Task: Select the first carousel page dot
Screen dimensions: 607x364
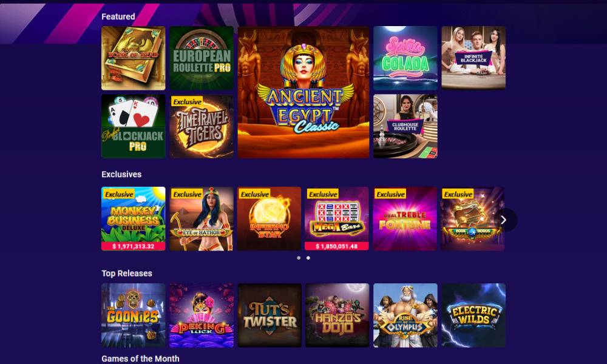Action: click(299, 258)
